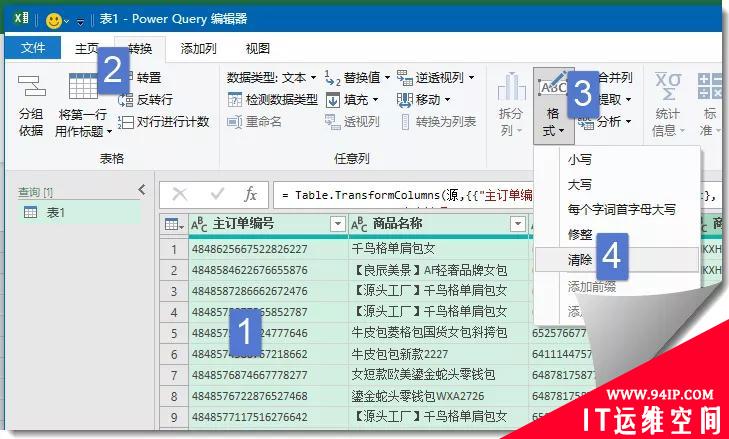Click 转换为列表 convert to list
The height and width of the screenshot is (439, 729).
point(437,122)
